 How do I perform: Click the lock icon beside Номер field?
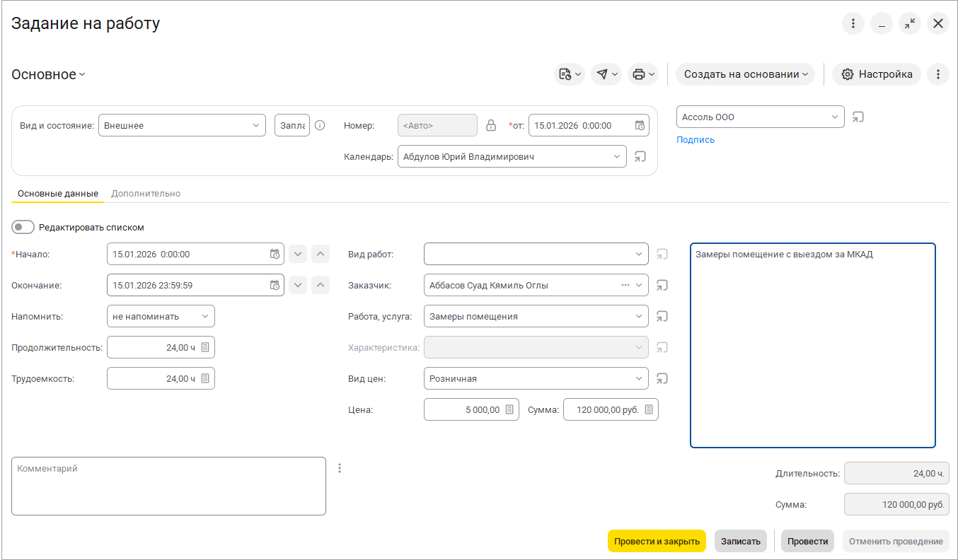pos(491,126)
